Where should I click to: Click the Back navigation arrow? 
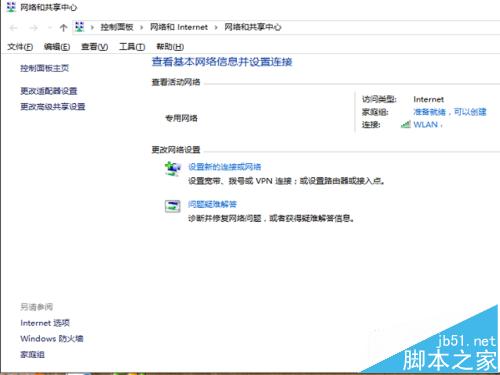pyautogui.click(x=13, y=28)
